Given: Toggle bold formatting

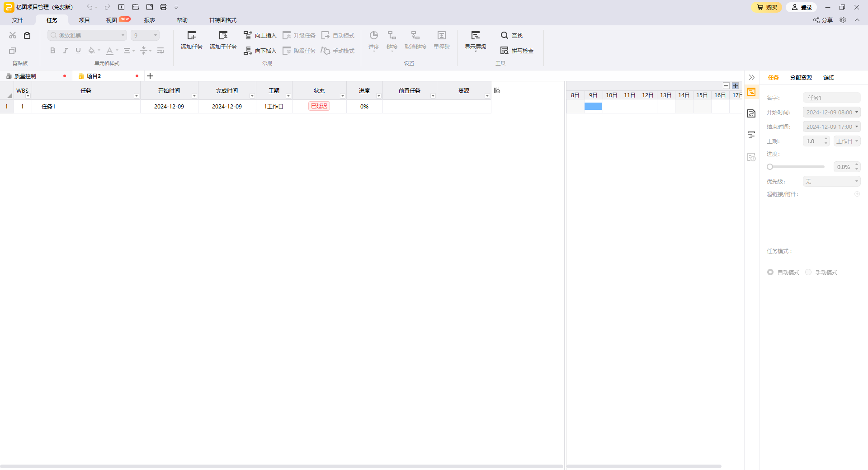Looking at the screenshot, I should point(53,51).
